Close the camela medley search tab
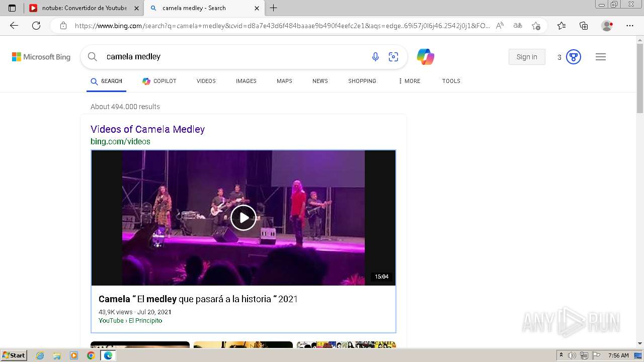This screenshot has height=362, width=644. tap(257, 8)
